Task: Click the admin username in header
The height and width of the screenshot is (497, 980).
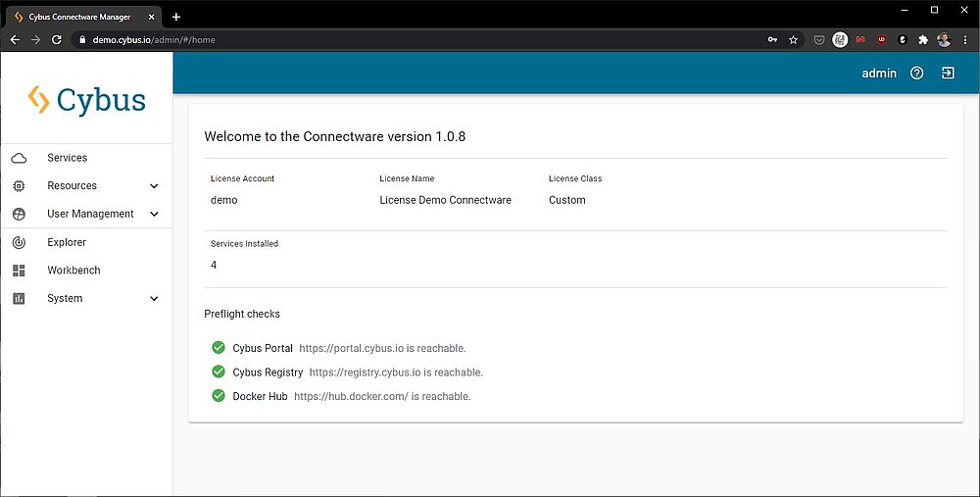Action: [878, 74]
